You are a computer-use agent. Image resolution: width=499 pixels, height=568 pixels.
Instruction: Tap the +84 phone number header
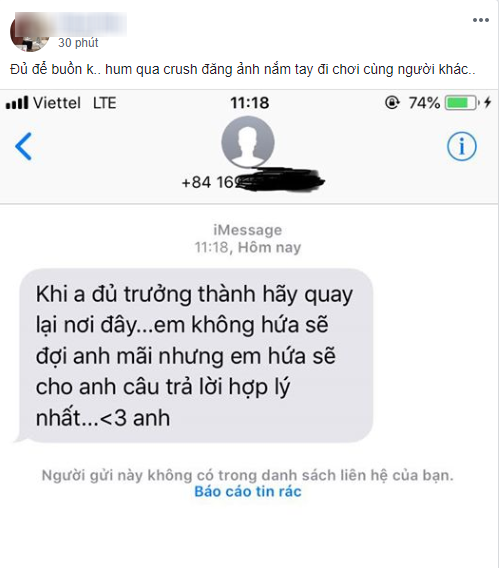click(253, 182)
